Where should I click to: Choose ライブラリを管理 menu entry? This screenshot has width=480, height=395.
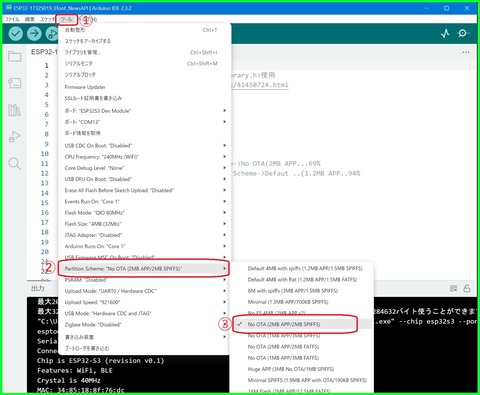tap(144, 52)
